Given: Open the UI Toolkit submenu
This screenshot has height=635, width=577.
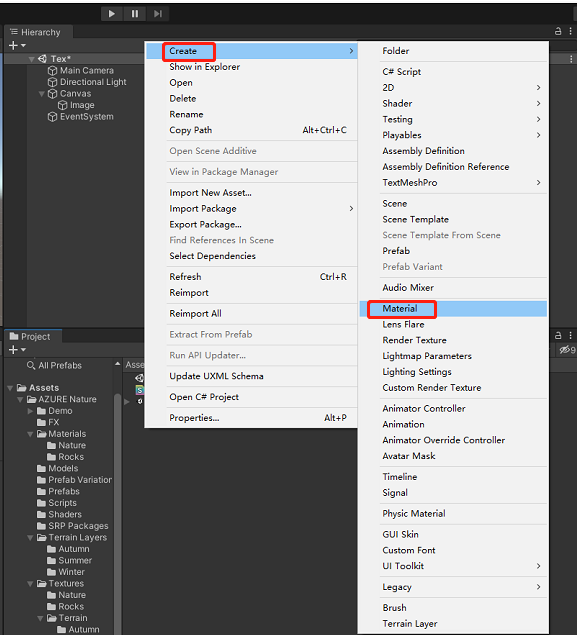Looking at the screenshot, I should (x=453, y=566).
